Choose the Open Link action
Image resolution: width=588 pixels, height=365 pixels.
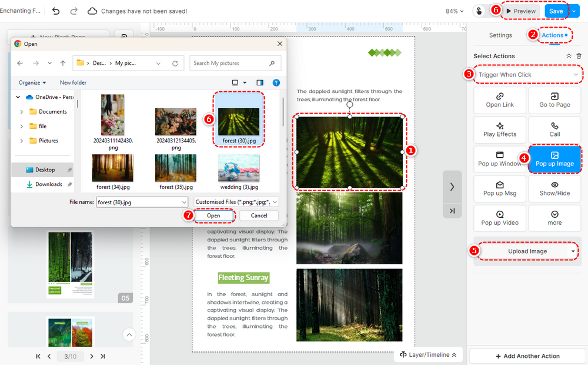500,100
